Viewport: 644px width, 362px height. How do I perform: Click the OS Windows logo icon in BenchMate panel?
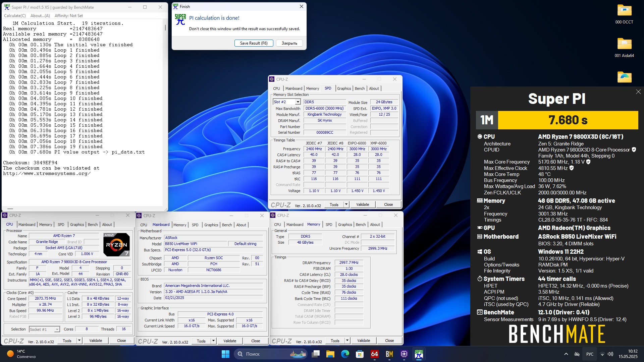[x=480, y=252]
